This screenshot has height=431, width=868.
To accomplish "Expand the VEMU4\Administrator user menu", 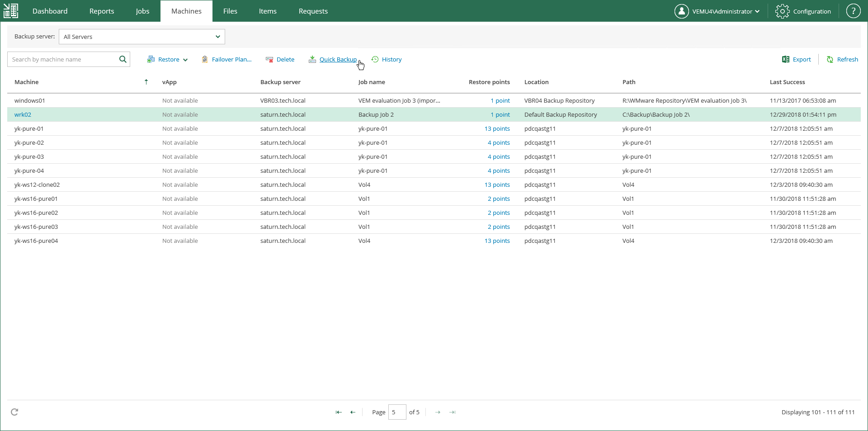I will 726,11.
